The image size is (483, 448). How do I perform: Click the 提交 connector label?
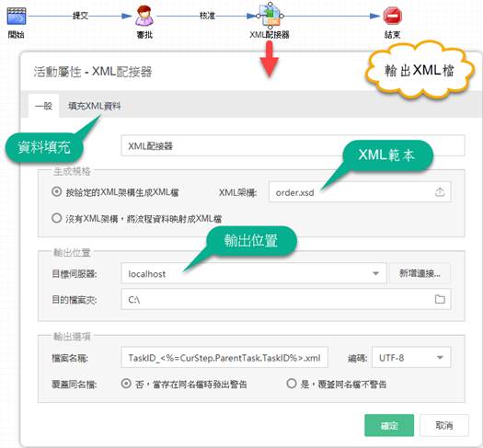[80, 16]
